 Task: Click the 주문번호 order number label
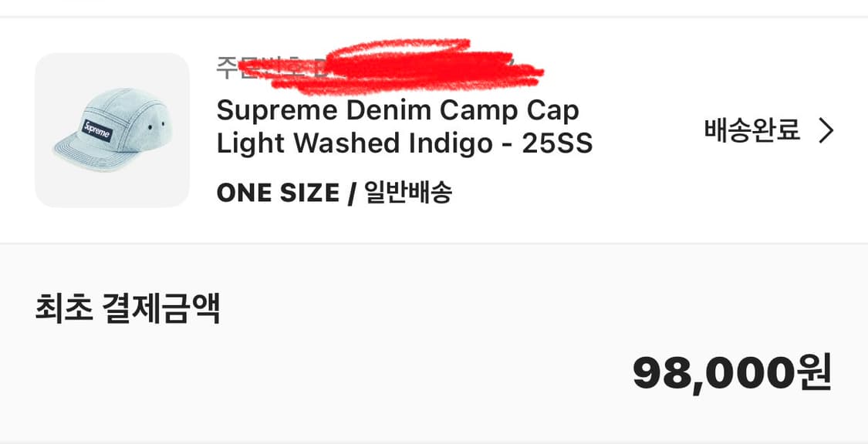click(262, 67)
